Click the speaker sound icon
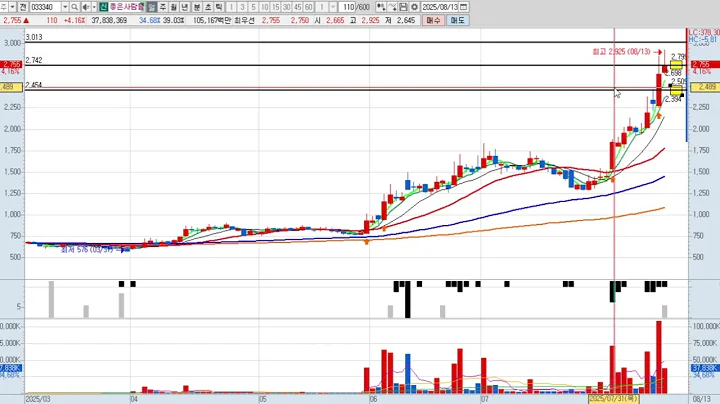This screenshot has width=720, height=404. tap(86, 7)
